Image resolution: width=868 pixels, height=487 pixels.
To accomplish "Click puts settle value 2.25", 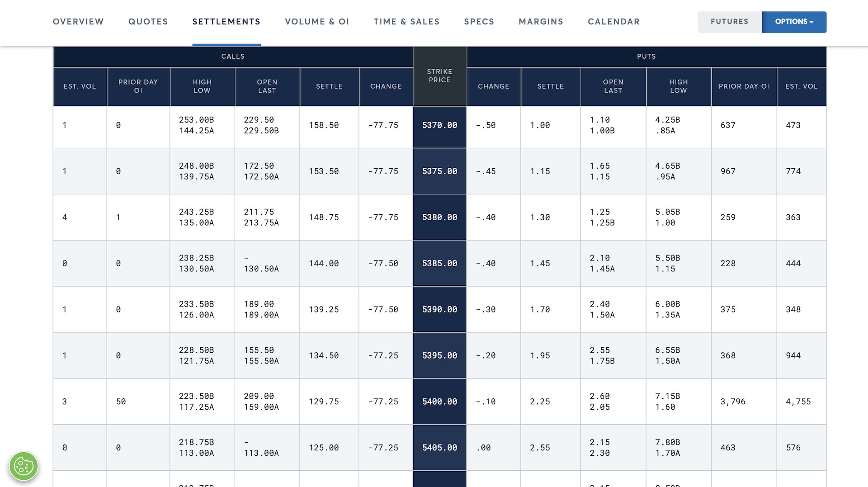I will coord(540,402).
